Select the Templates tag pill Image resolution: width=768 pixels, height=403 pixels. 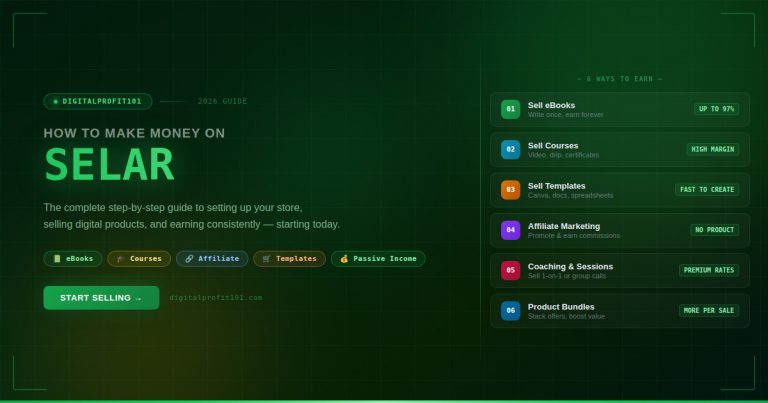289,259
